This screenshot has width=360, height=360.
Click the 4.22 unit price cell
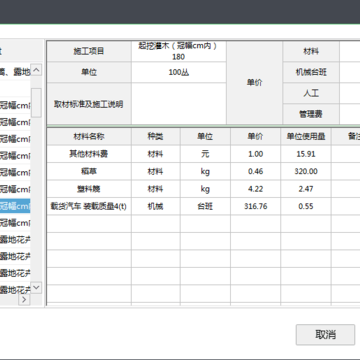click(x=256, y=189)
